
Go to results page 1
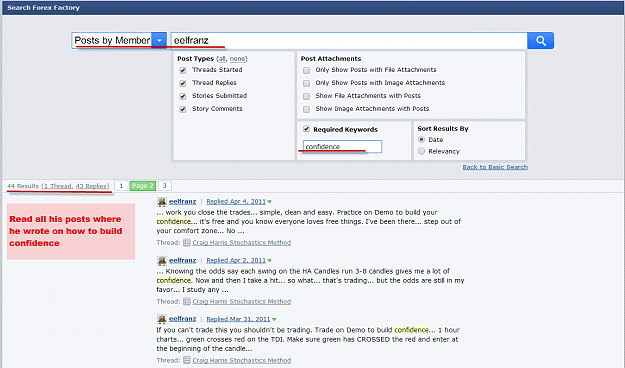coord(121,186)
